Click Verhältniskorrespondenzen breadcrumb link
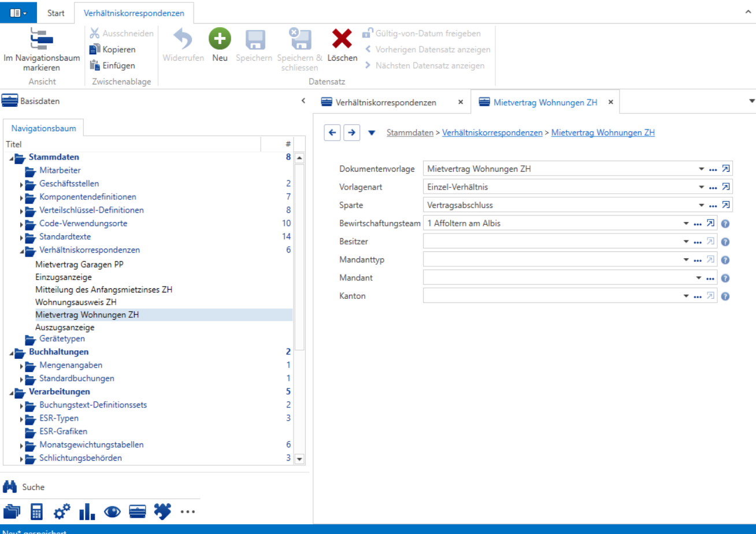This screenshot has width=756, height=534. pyautogui.click(x=492, y=132)
